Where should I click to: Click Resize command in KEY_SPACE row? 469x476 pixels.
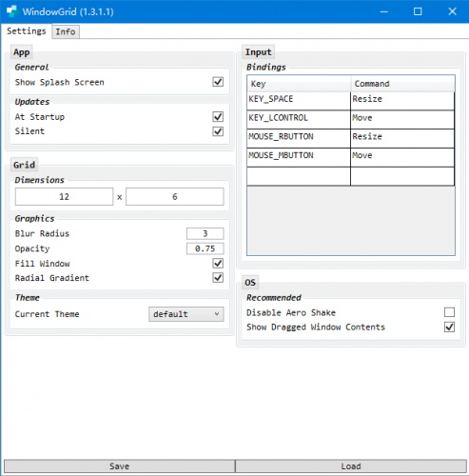click(x=402, y=101)
